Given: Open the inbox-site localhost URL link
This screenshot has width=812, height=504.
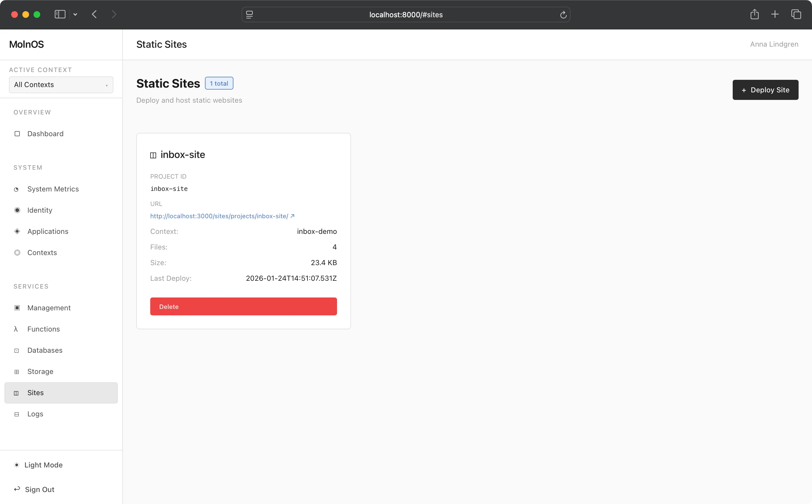Looking at the screenshot, I should (x=219, y=216).
